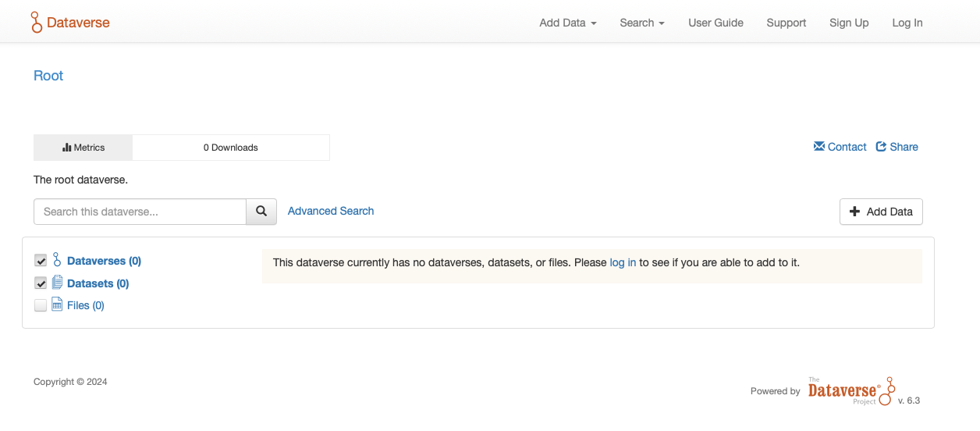The height and width of the screenshot is (431, 980).
Task: Uncheck the Dataverses checkbox
Action: (41, 261)
